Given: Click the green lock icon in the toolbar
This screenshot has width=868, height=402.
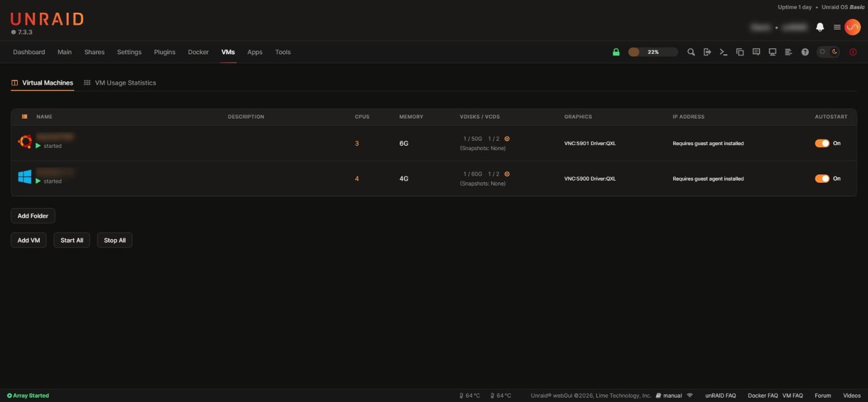Looking at the screenshot, I should pos(616,52).
